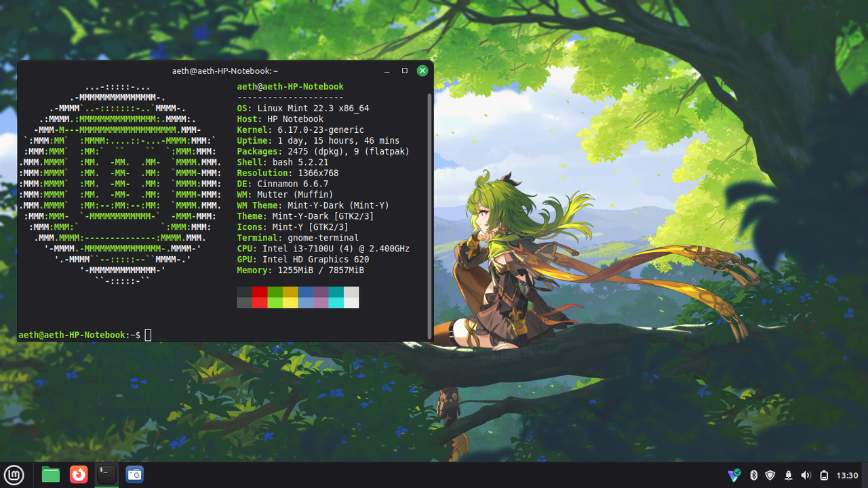
Task: Open the volume speaker applet
Action: pos(806,475)
